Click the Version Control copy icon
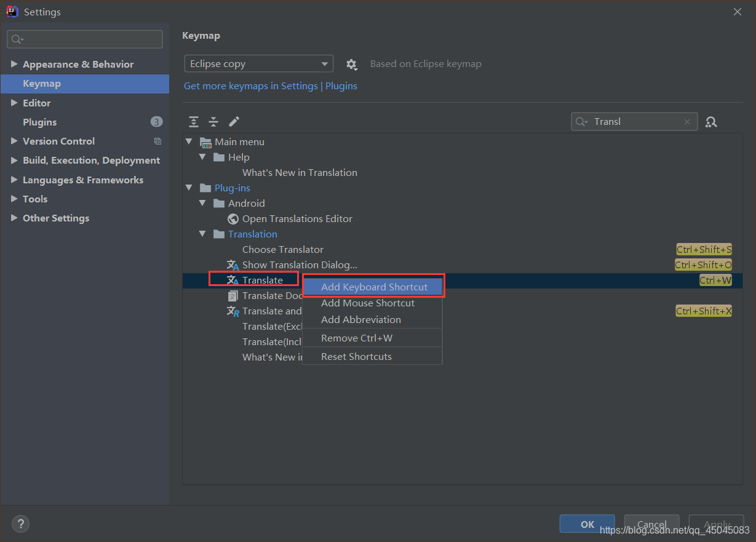 157,141
